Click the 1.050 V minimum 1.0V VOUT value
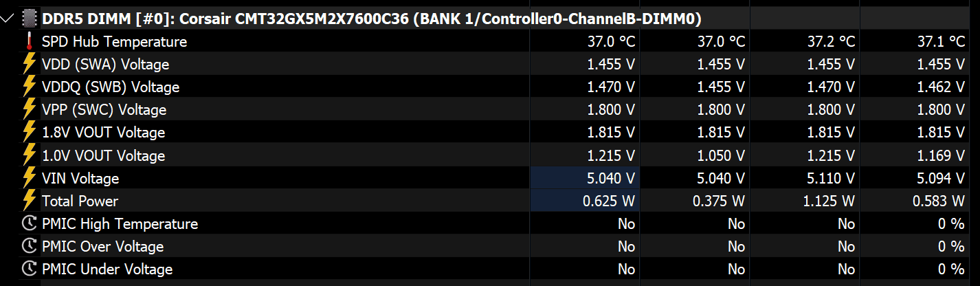 (x=721, y=155)
